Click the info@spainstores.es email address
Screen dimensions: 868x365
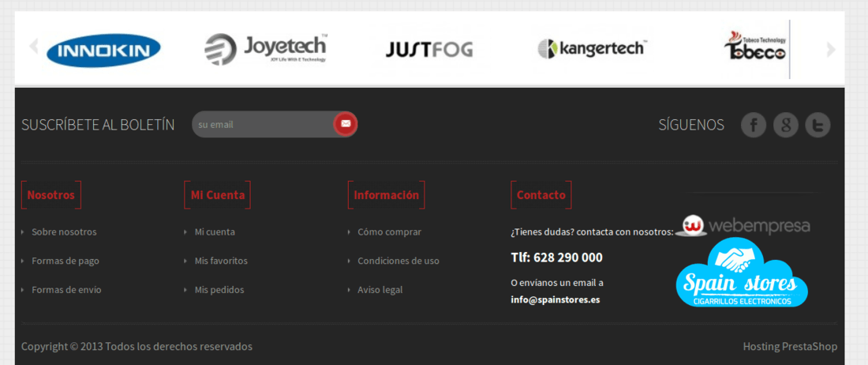tap(556, 299)
